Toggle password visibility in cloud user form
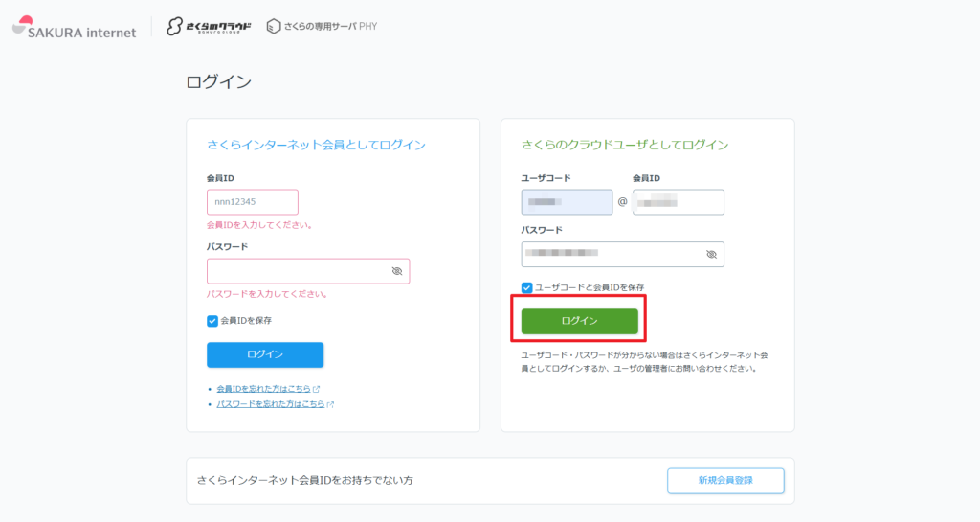The width and height of the screenshot is (980, 522). pos(711,254)
